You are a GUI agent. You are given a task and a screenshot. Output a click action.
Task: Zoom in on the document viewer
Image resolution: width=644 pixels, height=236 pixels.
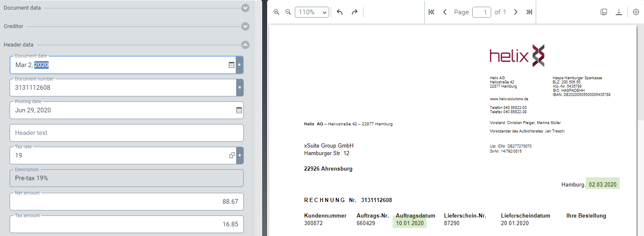click(276, 12)
